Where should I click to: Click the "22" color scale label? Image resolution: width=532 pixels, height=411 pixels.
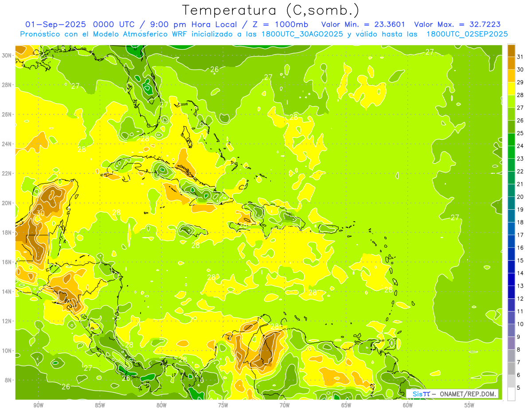tap(520, 171)
